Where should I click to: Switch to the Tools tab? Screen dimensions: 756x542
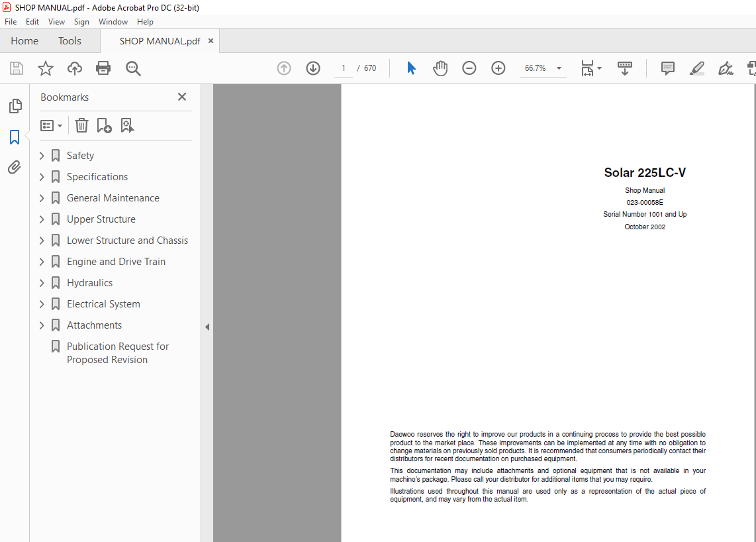pyautogui.click(x=70, y=41)
